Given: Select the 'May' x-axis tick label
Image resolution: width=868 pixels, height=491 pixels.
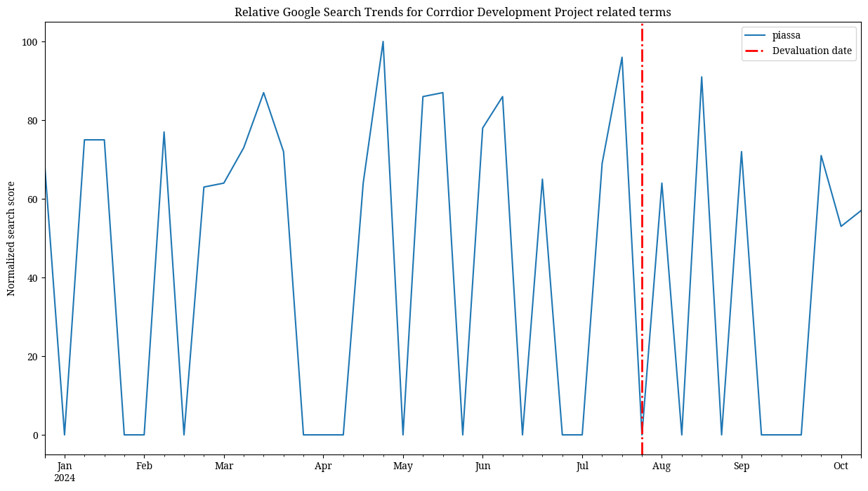Looking at the screenshot, I should pyautogui.click(x=403, y=466).
